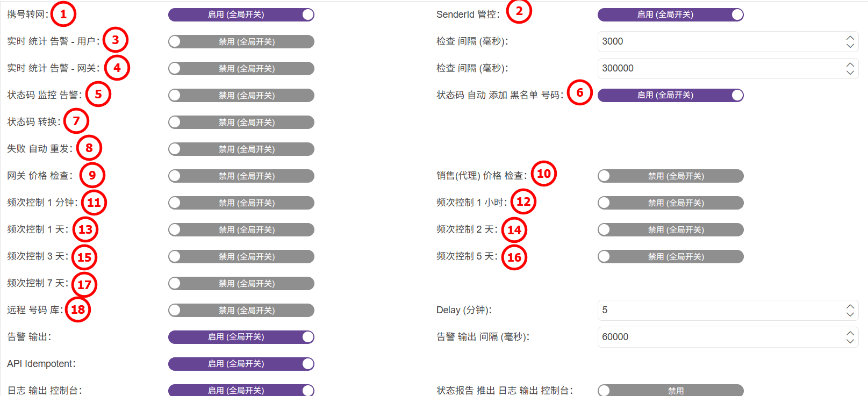This screenshot has height=396, width=868.
Task: Increase Delay (分钟) value with up arrow
Action: 850,307
